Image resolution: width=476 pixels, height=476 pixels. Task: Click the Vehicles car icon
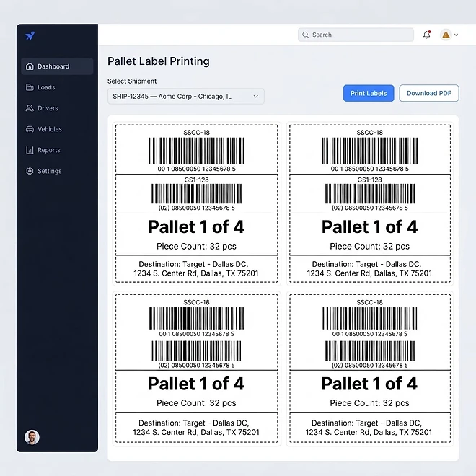coord(30,129)
